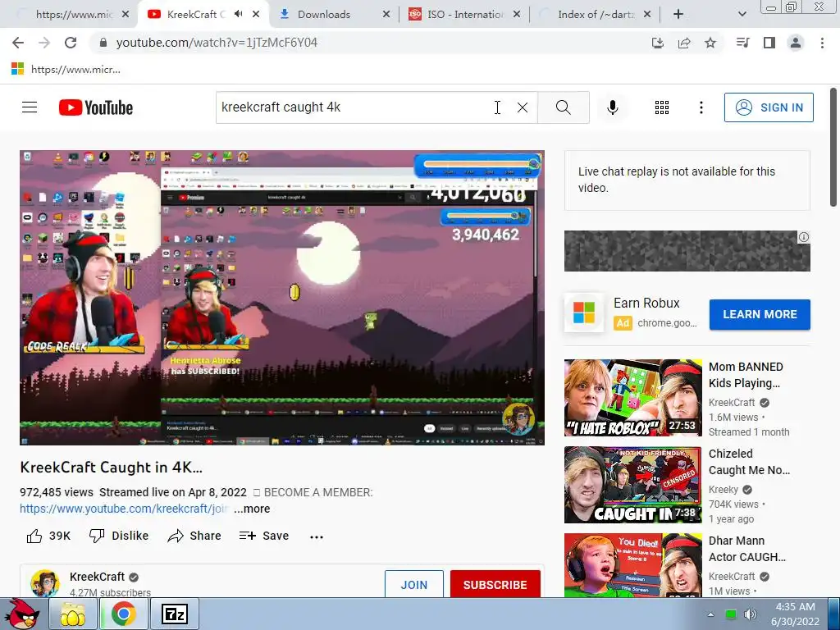Go to YouTube home via logo
The width and height of the screenshot is (840, 630).
pyautogui.click(x=96, y=107)
